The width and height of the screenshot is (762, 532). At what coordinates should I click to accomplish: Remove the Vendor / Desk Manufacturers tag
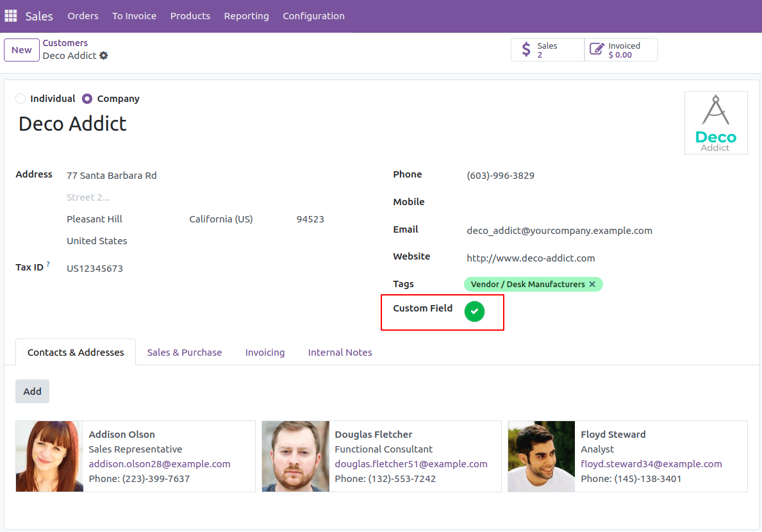click(x=592, y=283)
